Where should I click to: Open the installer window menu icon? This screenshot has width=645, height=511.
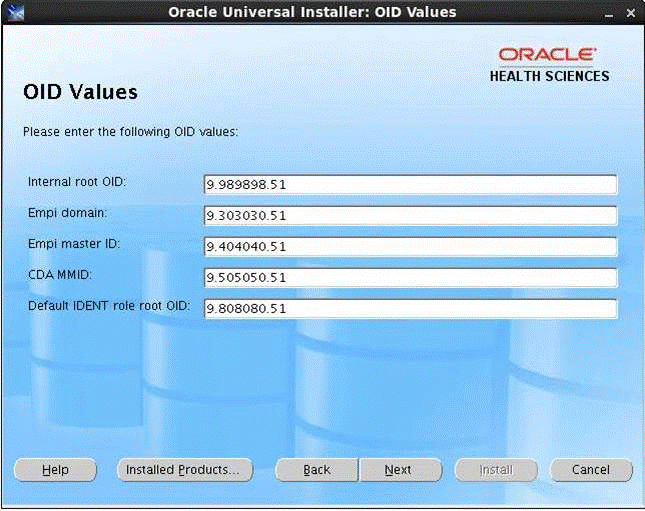click(15, 12)
